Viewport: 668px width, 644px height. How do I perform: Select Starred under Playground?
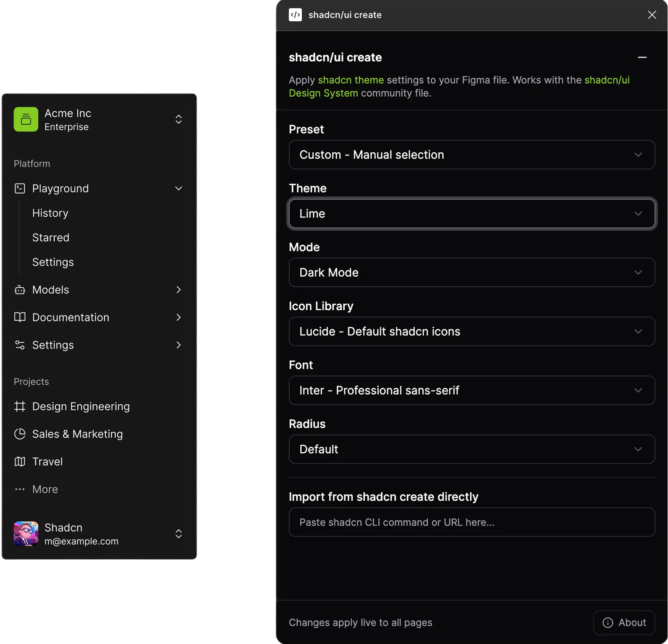point(51,238)
